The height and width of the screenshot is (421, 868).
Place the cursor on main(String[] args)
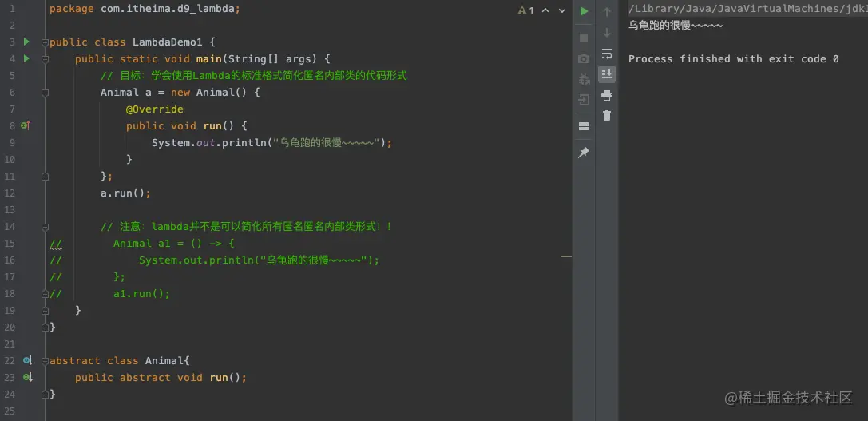(256, 59)
